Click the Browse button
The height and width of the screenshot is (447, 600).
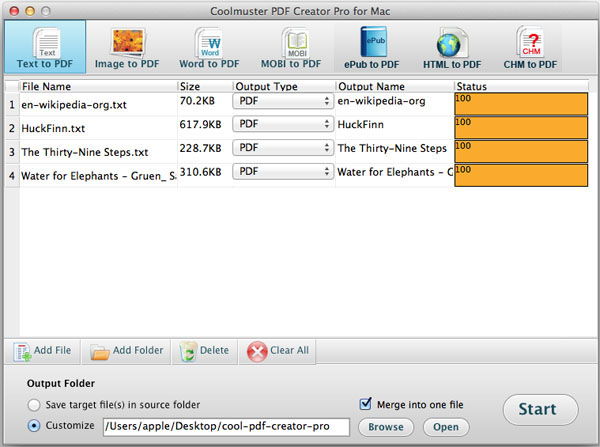coord(386,427)
